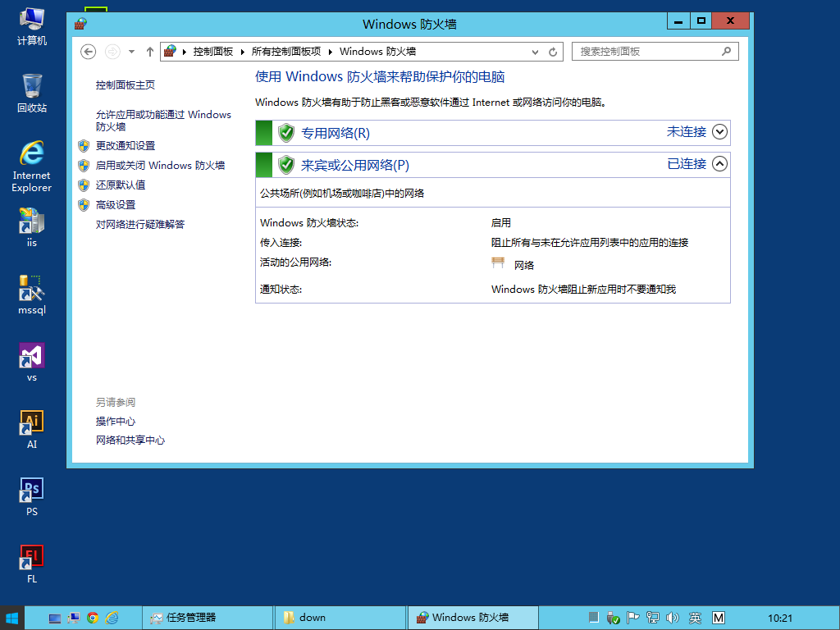840x630 pixels.
Task: Click the M input mode tray icon
Action: (x=718, y=618)
